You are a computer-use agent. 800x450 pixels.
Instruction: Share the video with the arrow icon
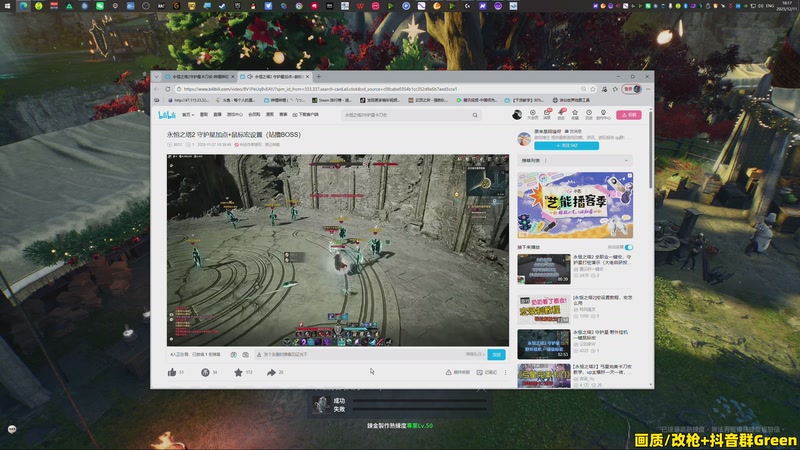(271, 372)
